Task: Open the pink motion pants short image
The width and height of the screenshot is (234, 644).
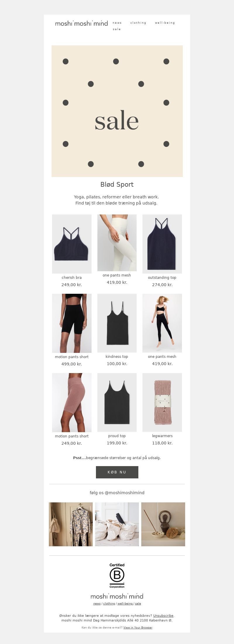Action: coord(72,403)
